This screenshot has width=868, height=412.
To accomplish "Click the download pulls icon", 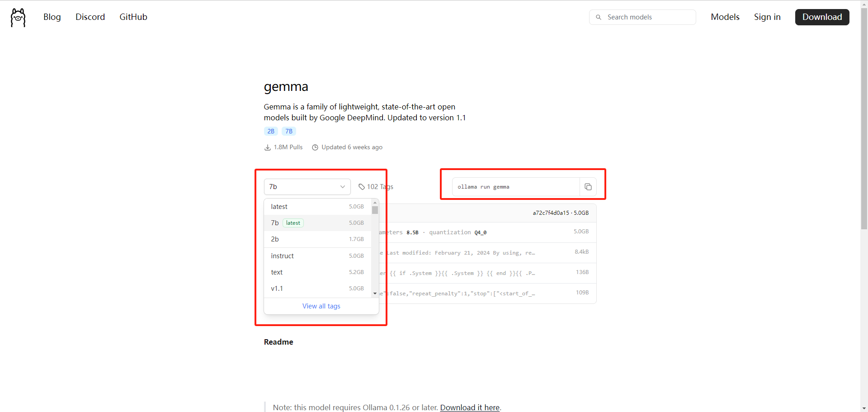I will click(268, 147).
